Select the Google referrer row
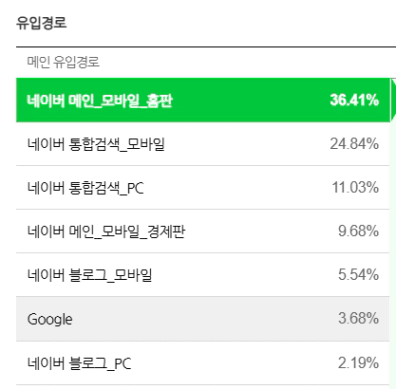This screenshot has width=396, height=389. (x=203, y=319)
